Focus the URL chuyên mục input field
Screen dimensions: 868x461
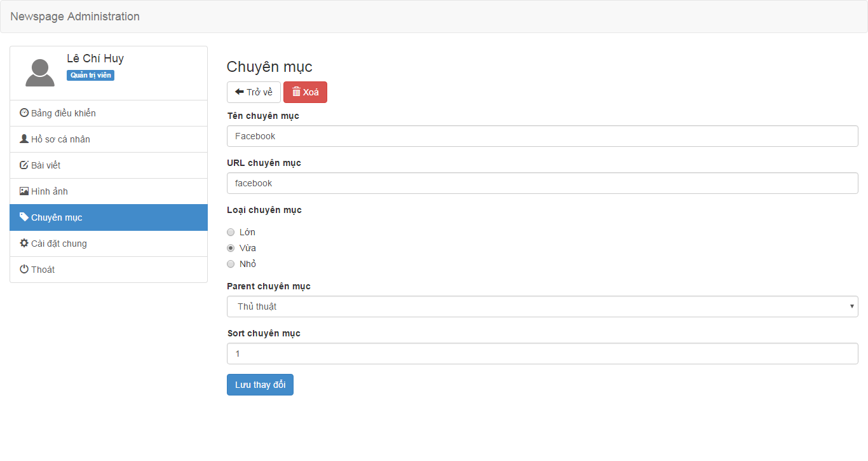[x=543, y=183]
